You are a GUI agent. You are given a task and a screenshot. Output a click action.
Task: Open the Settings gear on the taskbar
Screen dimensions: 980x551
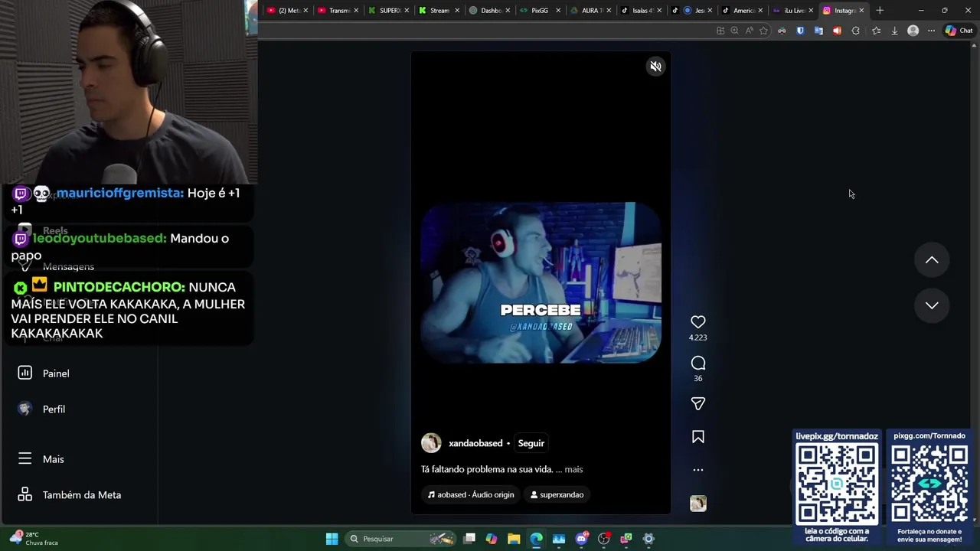[x=648, y=539]
